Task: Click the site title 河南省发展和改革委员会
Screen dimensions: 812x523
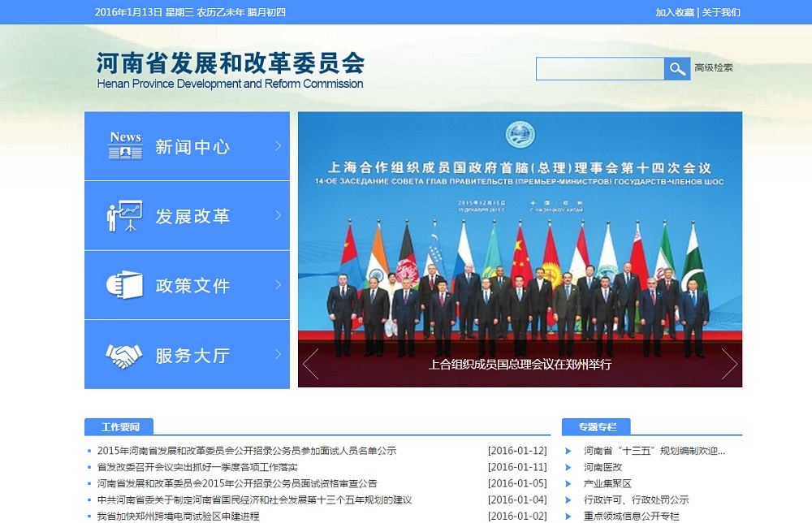Action: click(x=231, y=63)
